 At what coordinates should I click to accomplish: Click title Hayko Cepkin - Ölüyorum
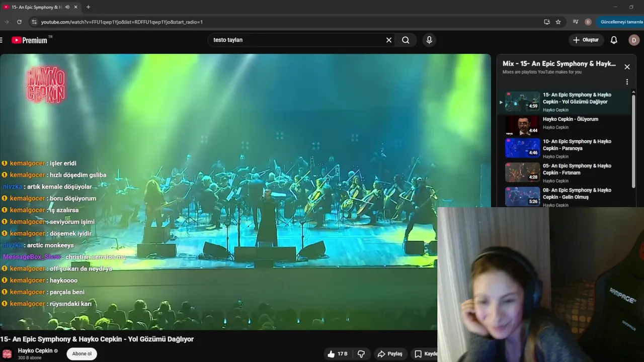tap(571, 119)
